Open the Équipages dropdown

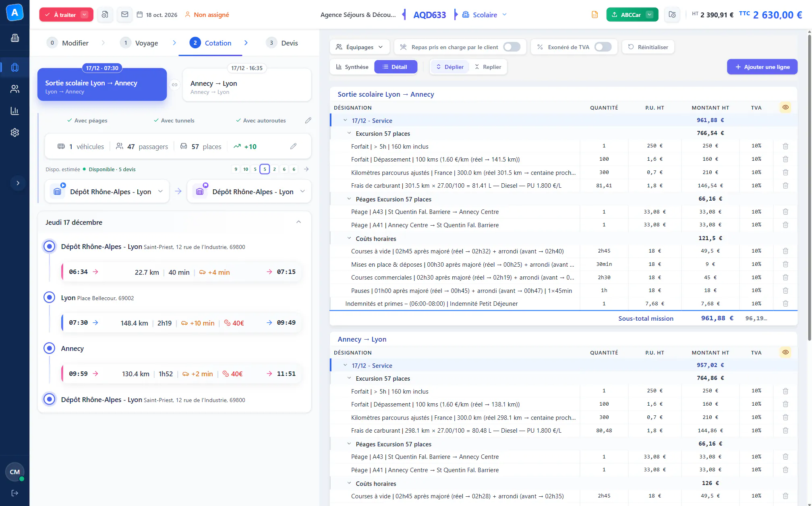[359, 47]
